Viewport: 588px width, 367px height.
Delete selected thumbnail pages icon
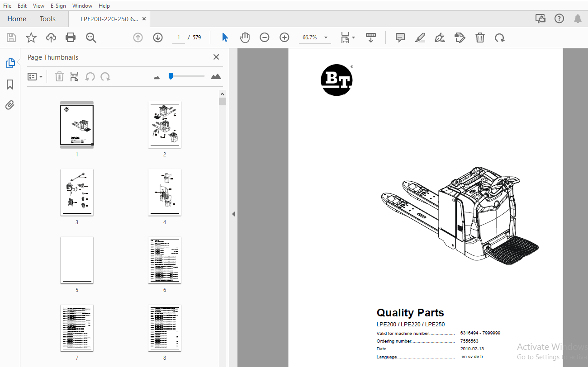coord(59,76)
